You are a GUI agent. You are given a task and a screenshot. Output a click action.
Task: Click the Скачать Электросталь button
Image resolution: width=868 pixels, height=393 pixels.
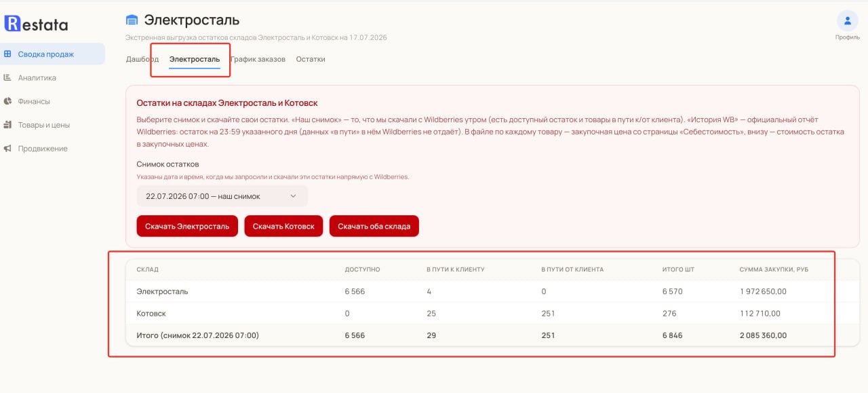click(x=187, y=226)
